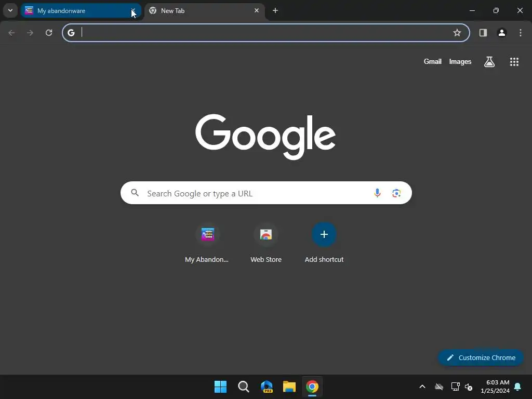Switch to the My abandonware tab
The width and height of the screenshot is (532, 399).
pos(81,11)
